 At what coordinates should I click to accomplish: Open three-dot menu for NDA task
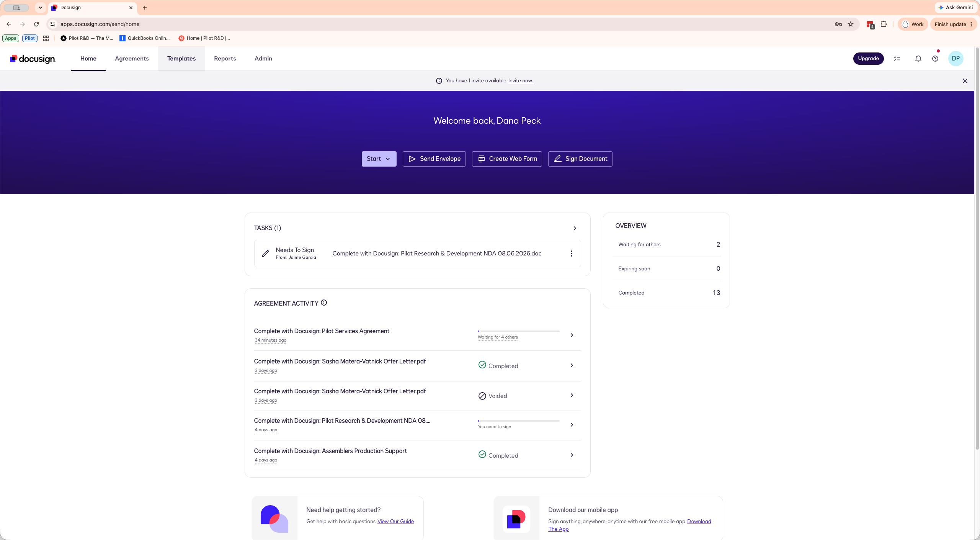coord(572,254)
